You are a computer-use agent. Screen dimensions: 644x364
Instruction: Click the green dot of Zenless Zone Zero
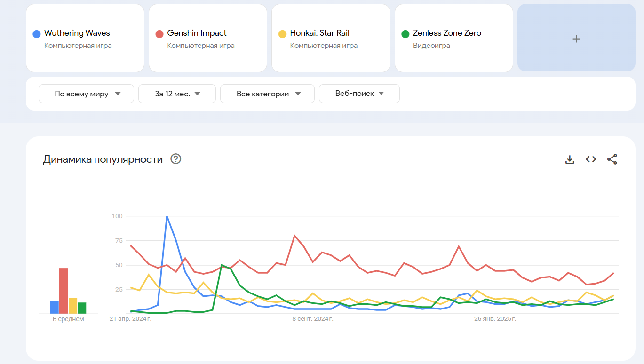405,34
